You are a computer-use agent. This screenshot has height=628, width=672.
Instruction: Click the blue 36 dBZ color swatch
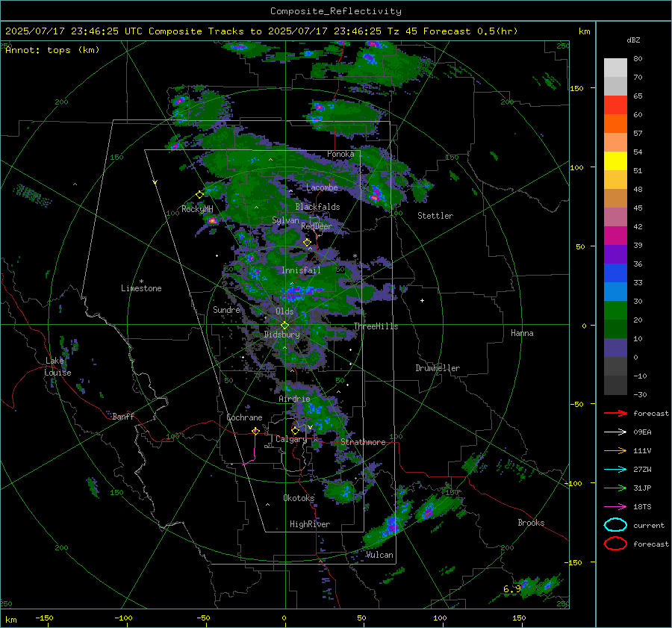pyautogui.click(x=615, y=273)
